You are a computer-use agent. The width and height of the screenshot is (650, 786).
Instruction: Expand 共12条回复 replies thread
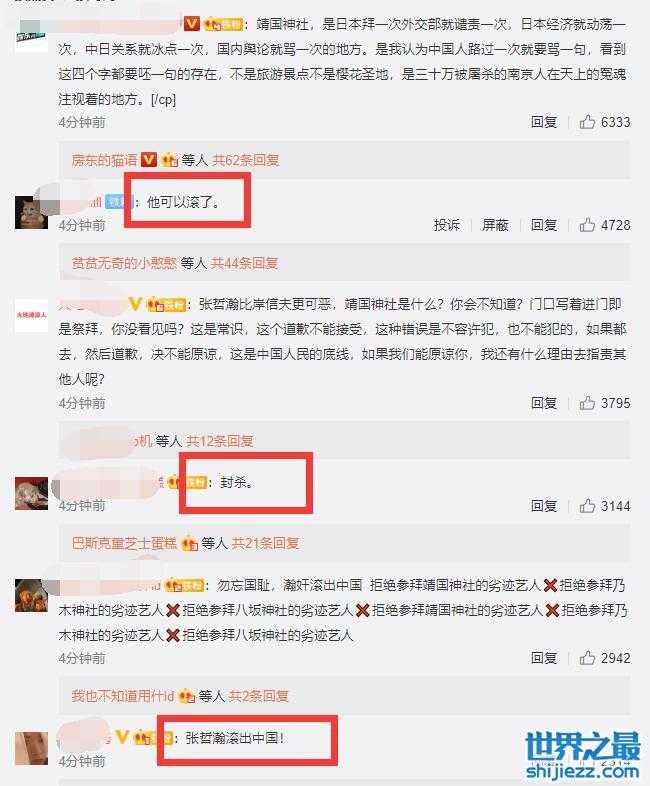pos(220,441)
